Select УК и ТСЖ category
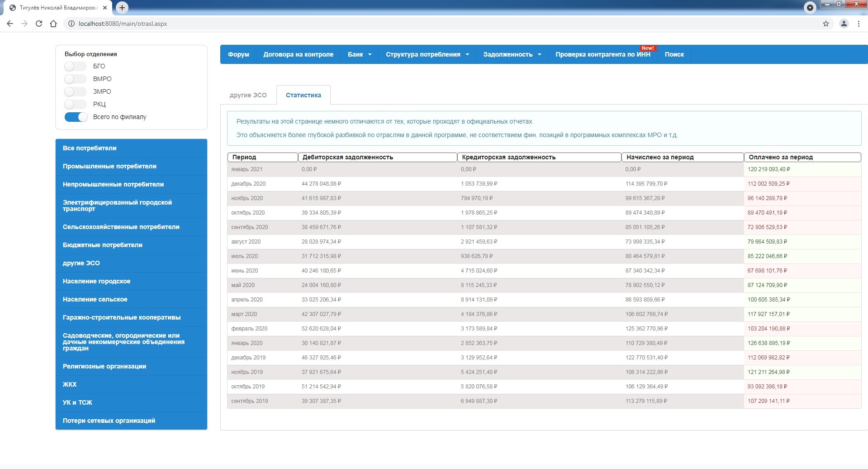The image size is (868, 469). 131,402
